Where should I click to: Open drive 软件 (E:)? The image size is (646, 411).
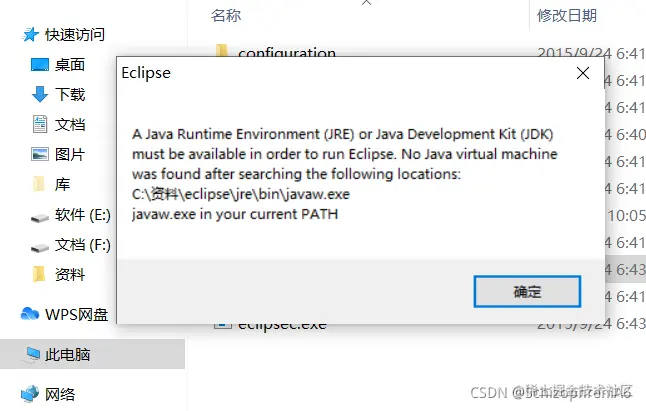82,215
